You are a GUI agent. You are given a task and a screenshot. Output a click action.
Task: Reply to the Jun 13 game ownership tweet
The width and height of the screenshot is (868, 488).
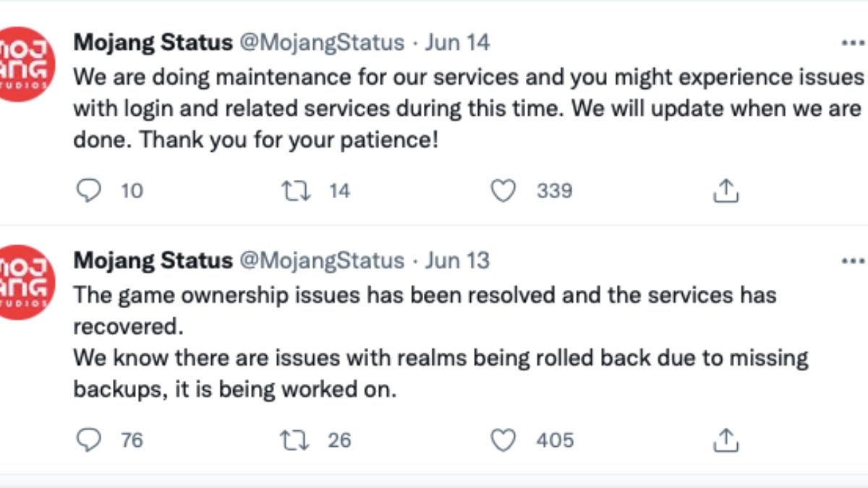tap(88, 440)
